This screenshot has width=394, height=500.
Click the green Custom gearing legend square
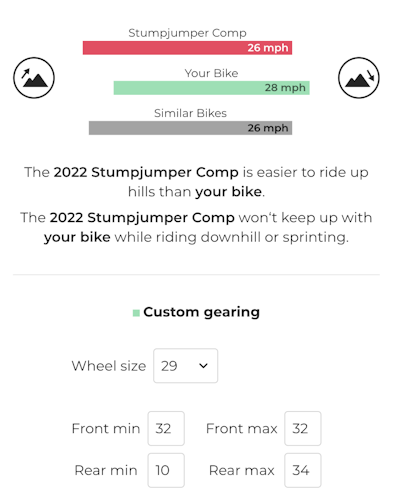(x=136, y=313)
